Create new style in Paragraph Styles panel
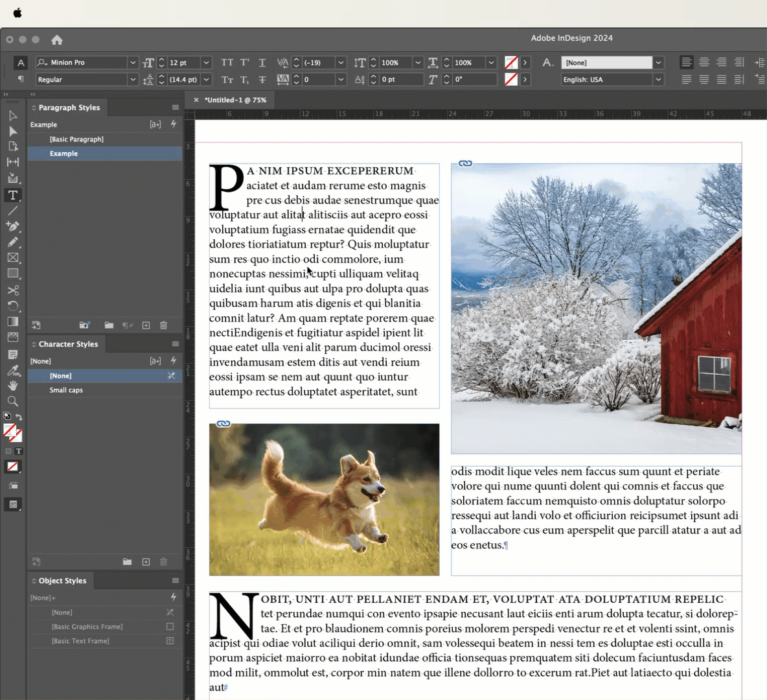 pos(146,325)
